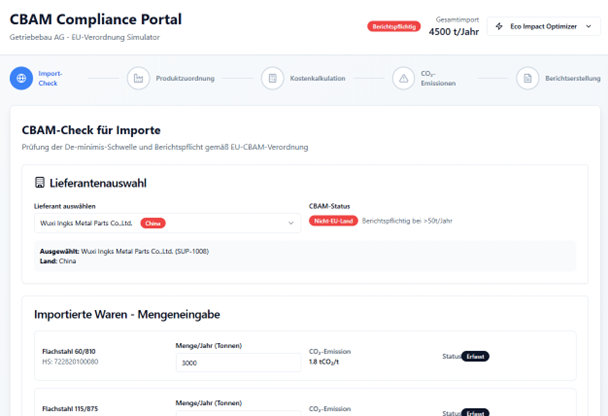Open the Eco Impact Optimizer dropdown

[544, 27]
